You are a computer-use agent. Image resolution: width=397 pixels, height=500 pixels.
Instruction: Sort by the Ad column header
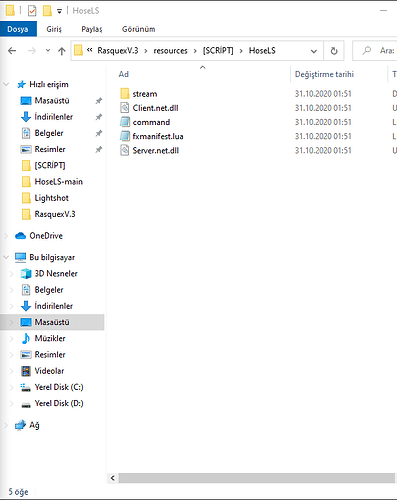(x=124, y=74)
